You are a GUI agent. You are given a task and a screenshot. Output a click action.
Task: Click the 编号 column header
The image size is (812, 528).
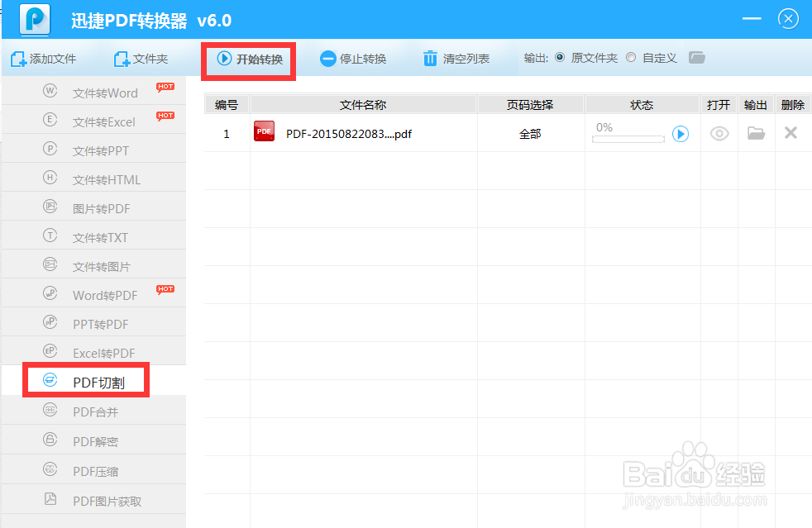227,105
